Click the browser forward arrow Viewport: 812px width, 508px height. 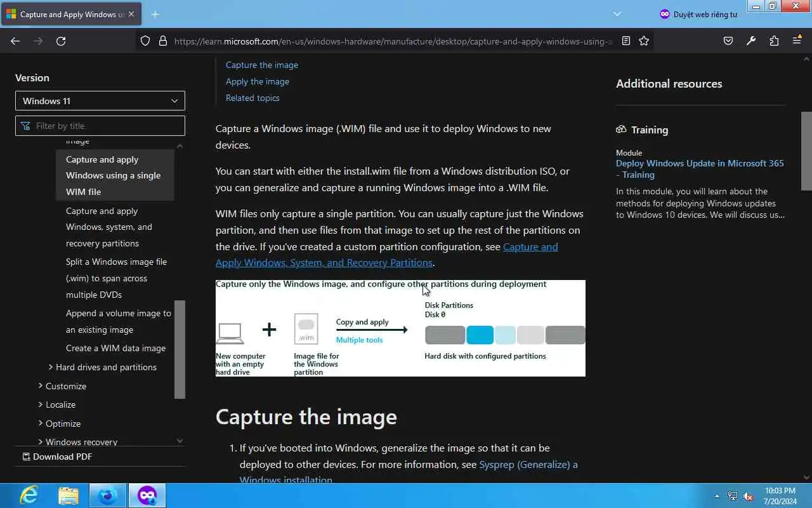(x=38, y=41)
